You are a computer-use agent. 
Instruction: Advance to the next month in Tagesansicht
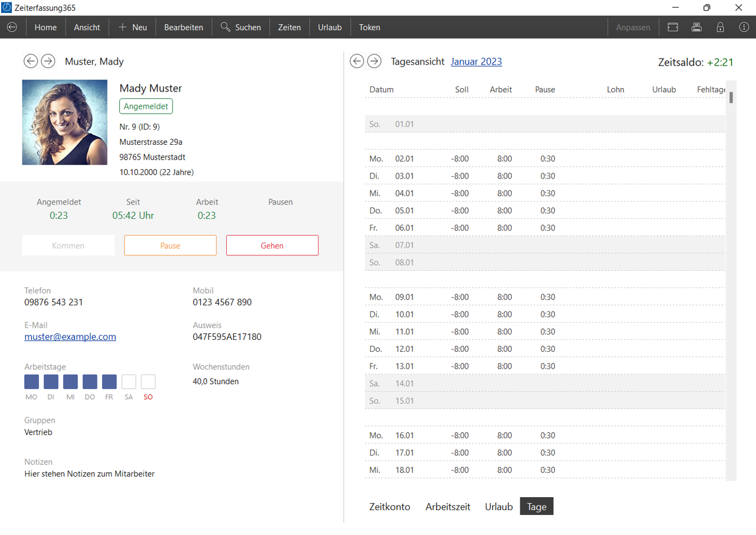tap(374, 61)
